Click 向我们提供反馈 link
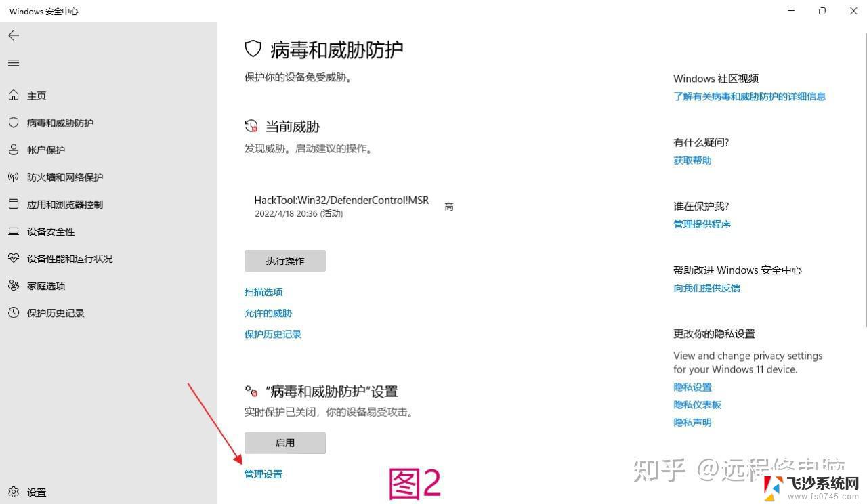The width and height of the screenshot is (867, 504). 706,288
